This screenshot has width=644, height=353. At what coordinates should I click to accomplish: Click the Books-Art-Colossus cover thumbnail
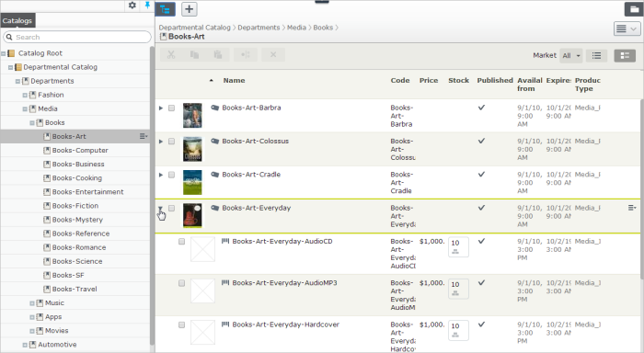click(x=192, y=149)
